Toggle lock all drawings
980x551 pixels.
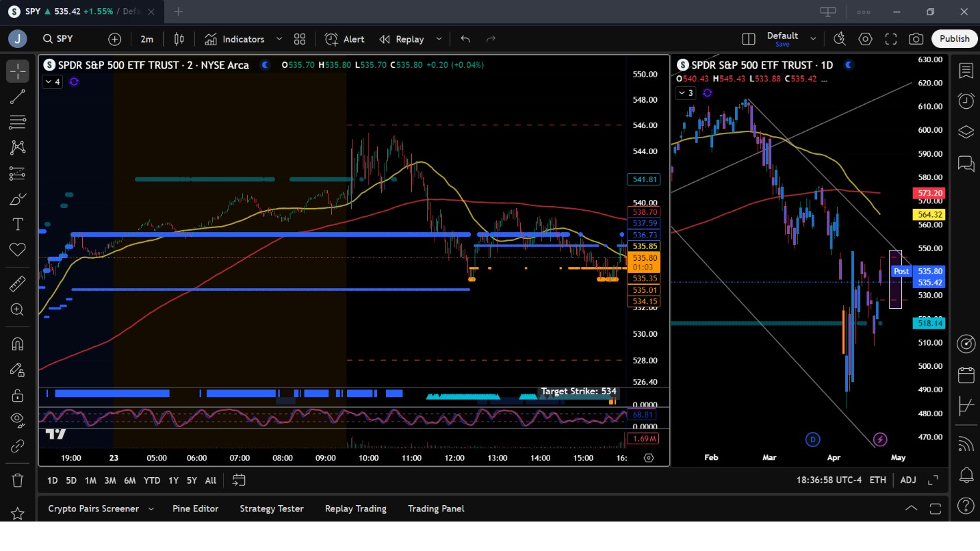[18, 395]
